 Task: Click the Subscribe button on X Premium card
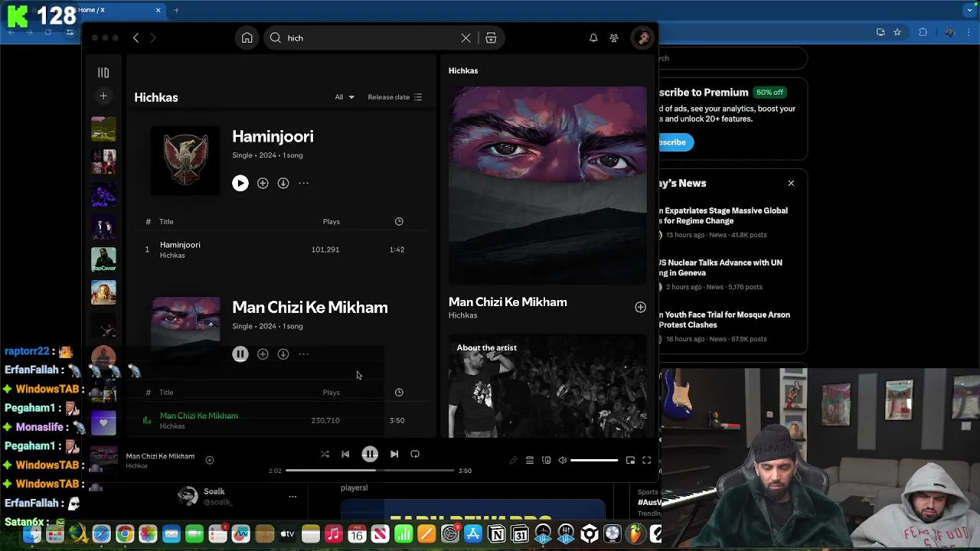point(675,142)
